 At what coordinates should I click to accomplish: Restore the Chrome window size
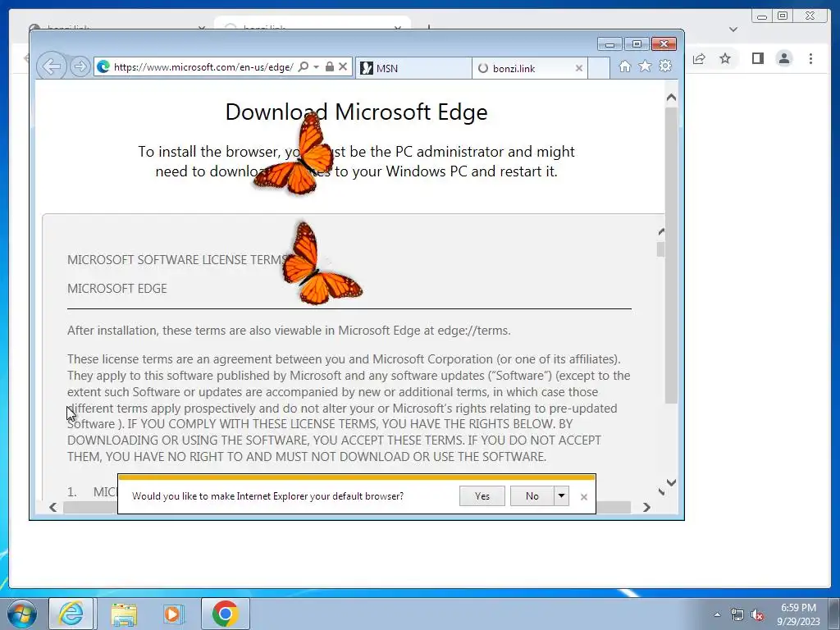pos(783,16)
